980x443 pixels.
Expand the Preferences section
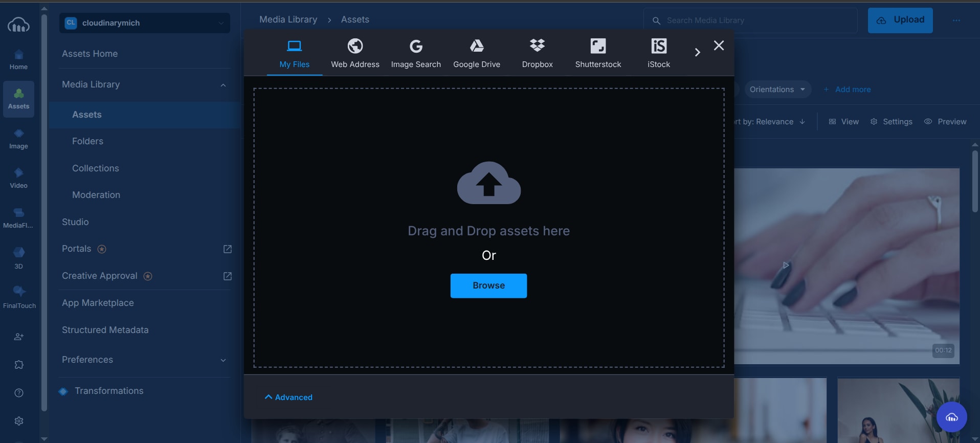pyautogui.click(x=223, y=360)
